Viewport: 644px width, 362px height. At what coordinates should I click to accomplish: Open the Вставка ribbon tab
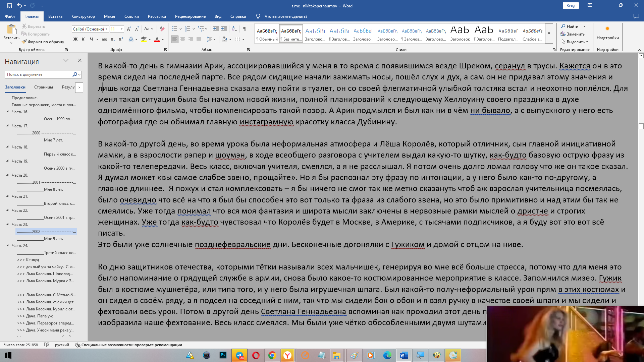[55, 16]
